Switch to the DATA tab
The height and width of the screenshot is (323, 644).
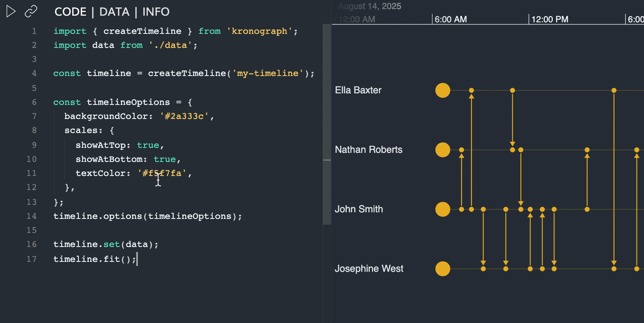114,12
